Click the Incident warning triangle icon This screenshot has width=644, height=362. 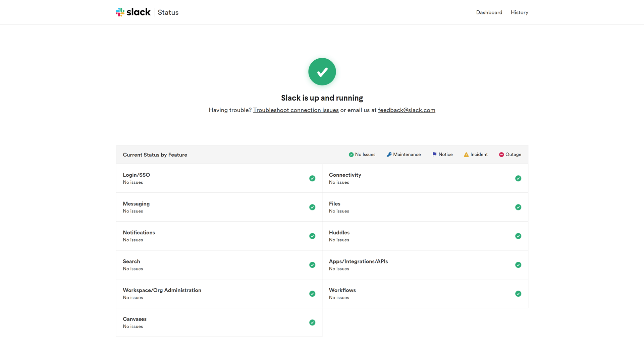[466, 155]
